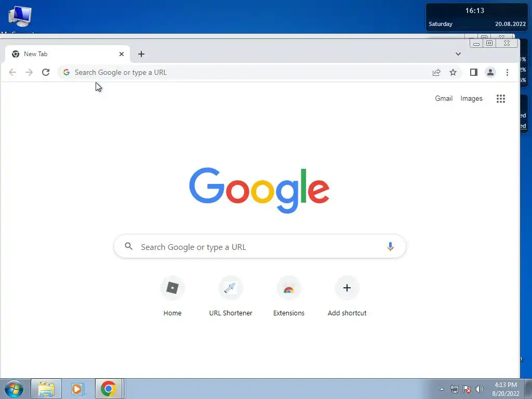
Task: Click the browser Forward arrow
Action: [x=29, y=72]
